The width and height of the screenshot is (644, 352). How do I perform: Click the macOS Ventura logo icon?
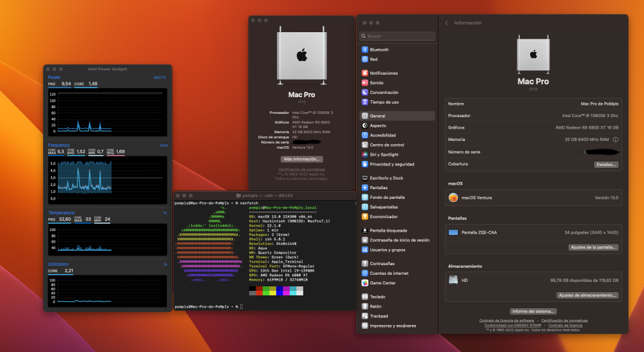tap(453, 198)
